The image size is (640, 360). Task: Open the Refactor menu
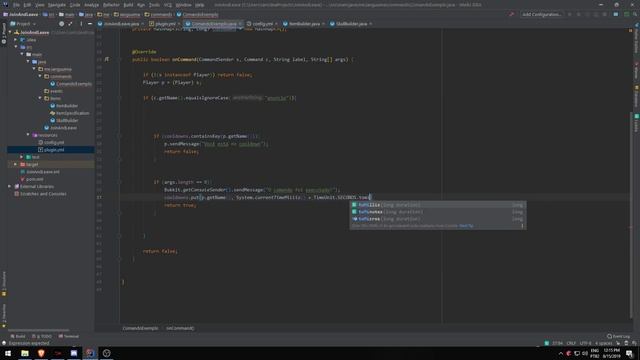click(111, 5)
